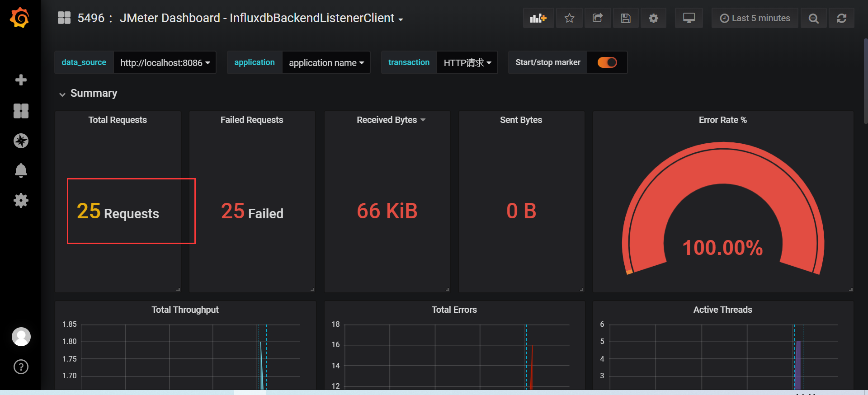Click the 1.85 axis label in Total Throughput

pos(70,324)
